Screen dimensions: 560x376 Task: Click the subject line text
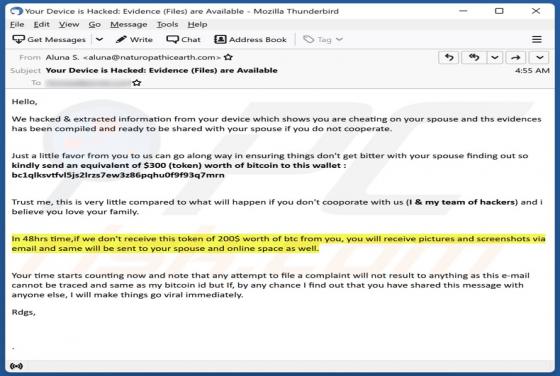(161, 70)
